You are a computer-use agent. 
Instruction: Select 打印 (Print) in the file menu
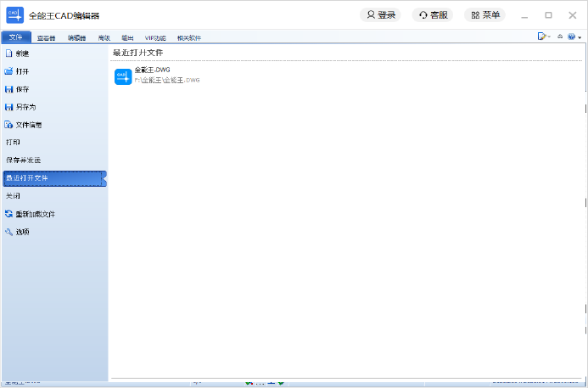click(x=13, y=143)
